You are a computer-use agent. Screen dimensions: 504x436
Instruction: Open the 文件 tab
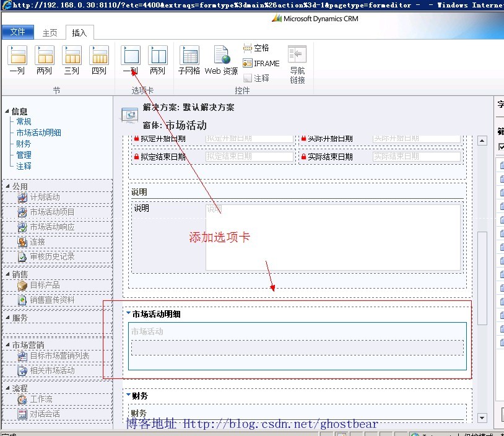click(18, 32)
